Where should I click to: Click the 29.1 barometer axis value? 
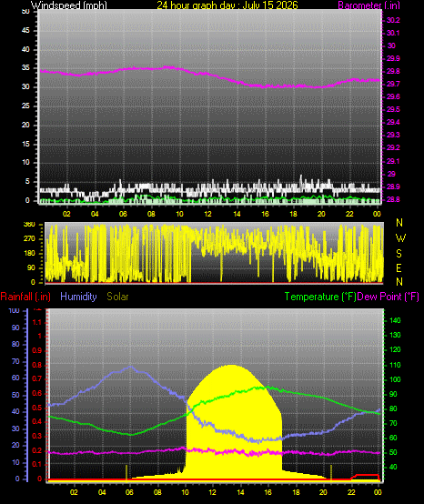pos(393,161)
